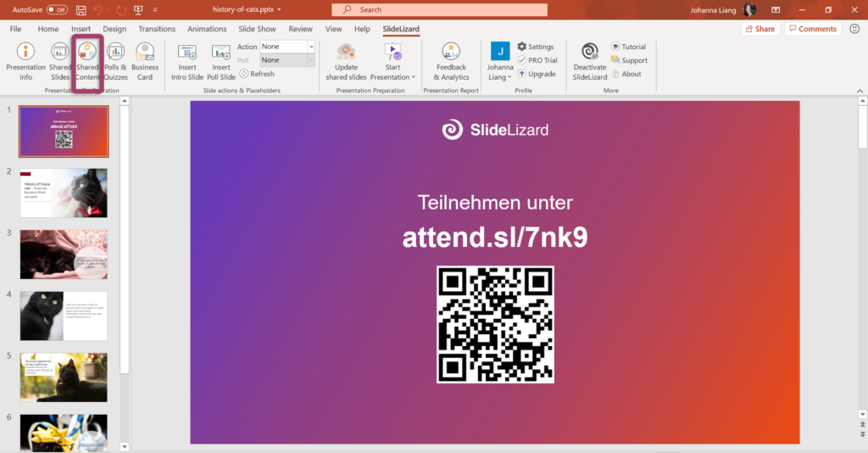Select the SlideLizard tab
Viewport: 868px width, 453px height.
pos(401,29)
